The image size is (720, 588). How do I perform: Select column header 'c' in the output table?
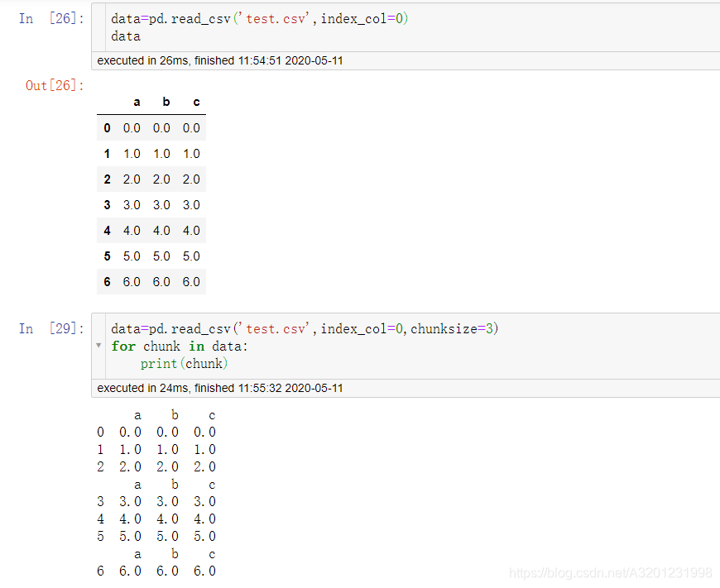(x=196, y=102)
